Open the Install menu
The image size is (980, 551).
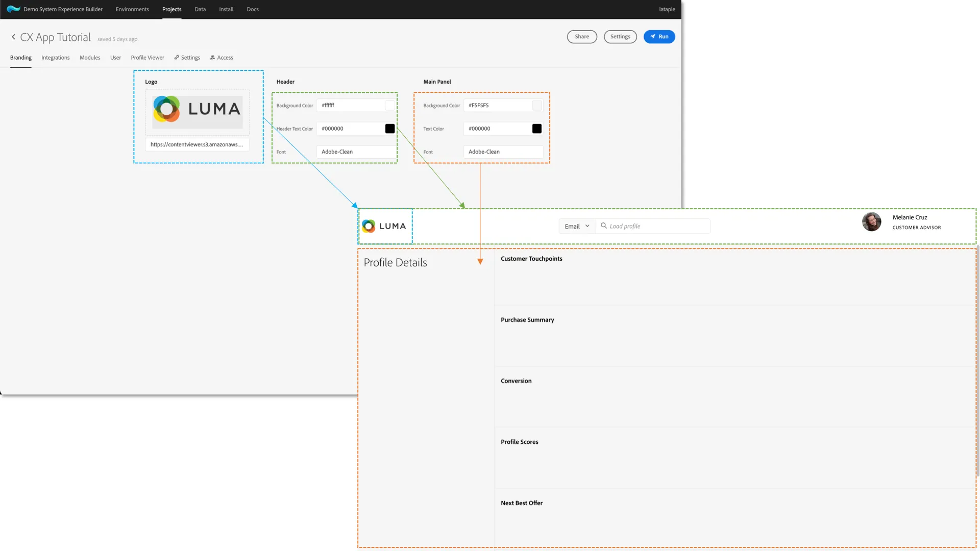(x=226, y=9)
